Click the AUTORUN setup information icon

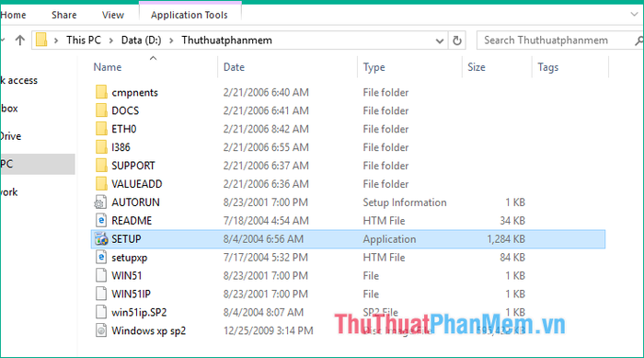pos(101,202)
